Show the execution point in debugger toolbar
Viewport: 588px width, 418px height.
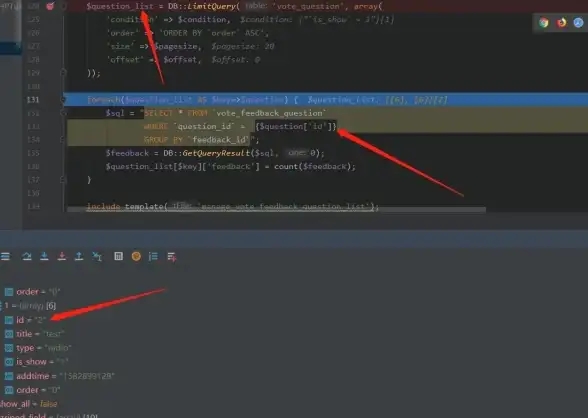[x=5, y=256]
